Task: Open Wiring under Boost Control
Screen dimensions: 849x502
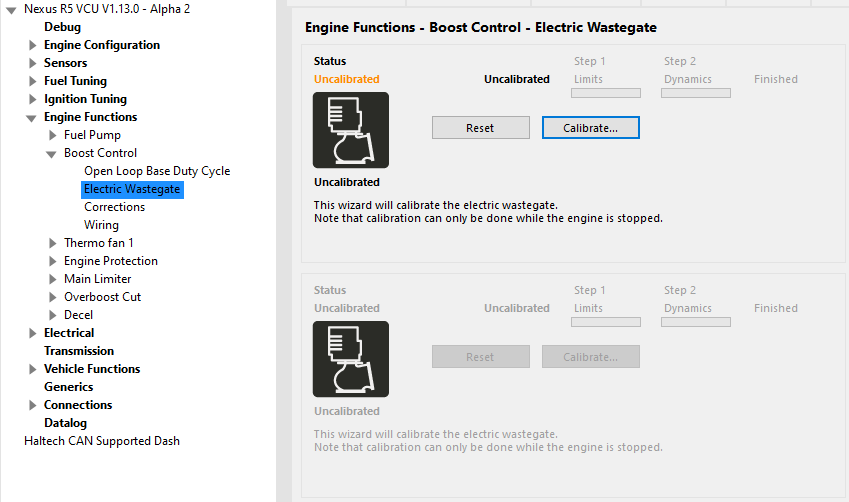Action: (x=101, y=225)
